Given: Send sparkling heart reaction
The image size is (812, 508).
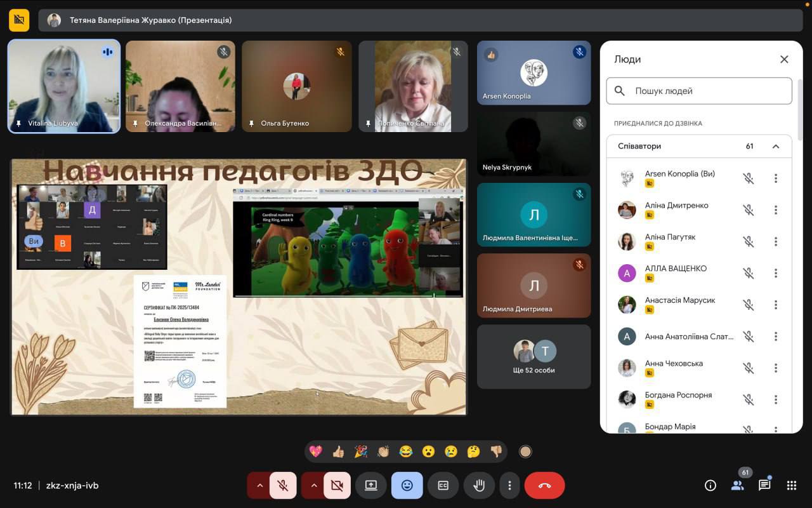Looking at the screenshot, I should (315, 451).
